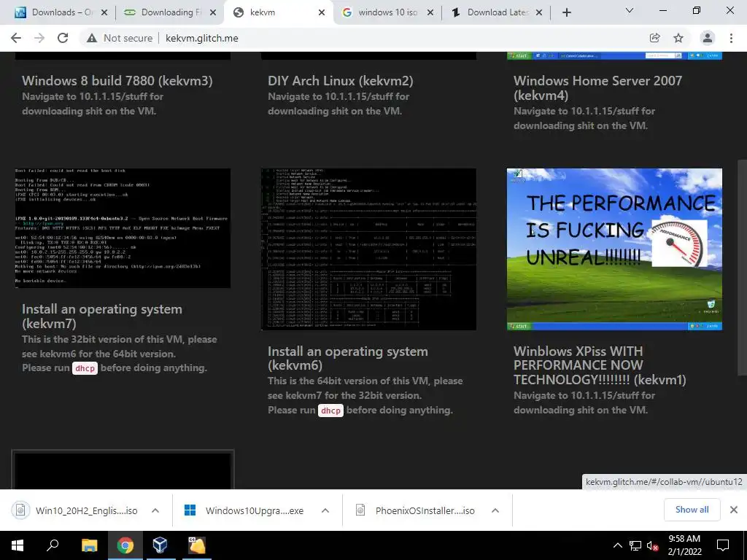Open the notification center icon
Viewport: 747px width, 560px height.
tap(723, 545)
